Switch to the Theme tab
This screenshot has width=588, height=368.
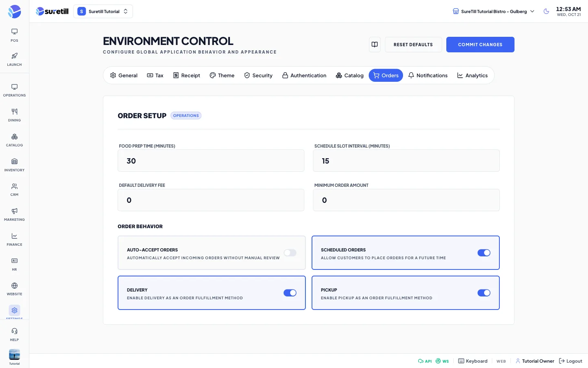pyautogui.click(x=222, y=75)
